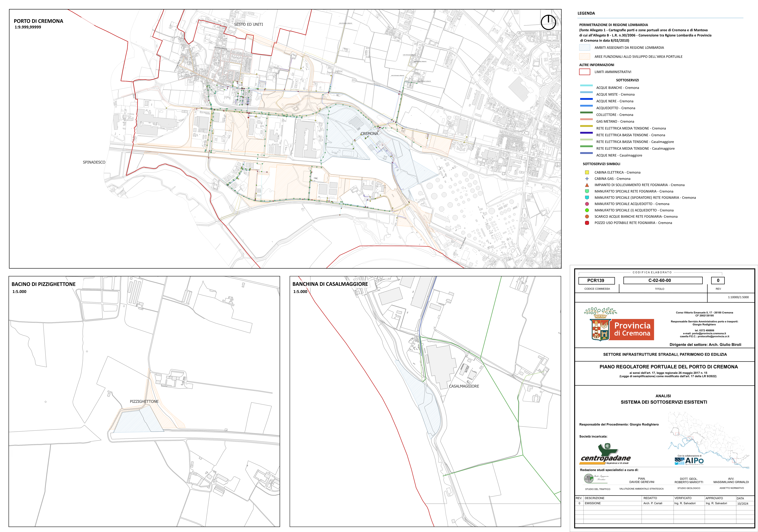Click the Collettore green line swatch
Screen dimensions: 758x532
click(586, 113)
